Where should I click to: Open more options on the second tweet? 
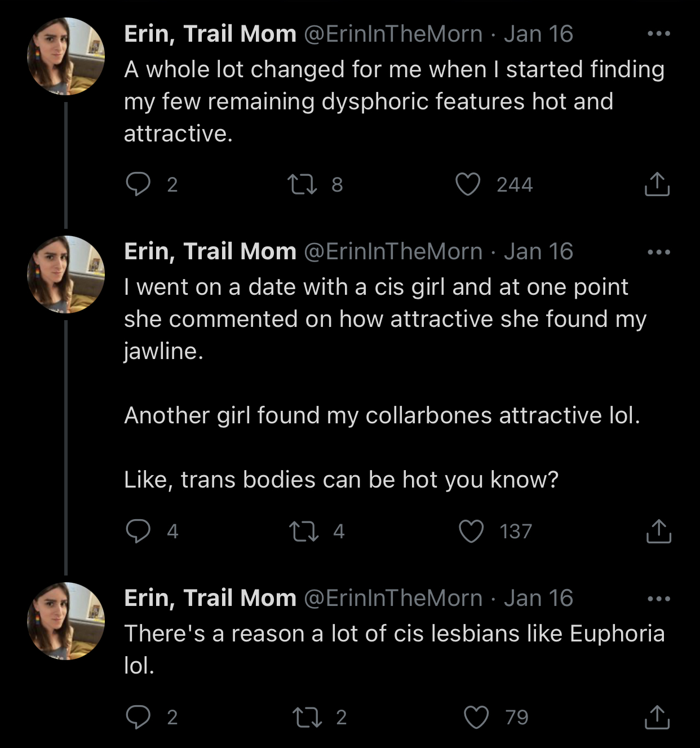tap(658, 251)
